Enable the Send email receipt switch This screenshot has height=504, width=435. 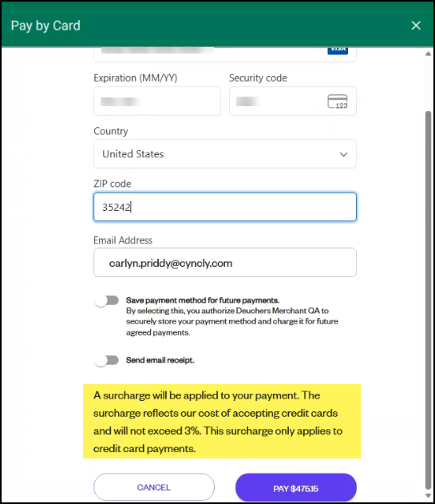(x=107, y=360)
